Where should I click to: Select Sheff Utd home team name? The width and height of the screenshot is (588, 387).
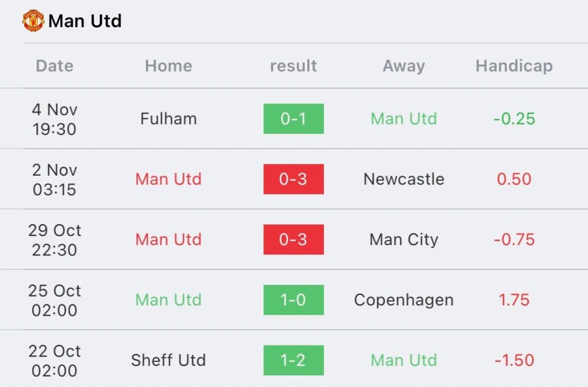[169, 361]
